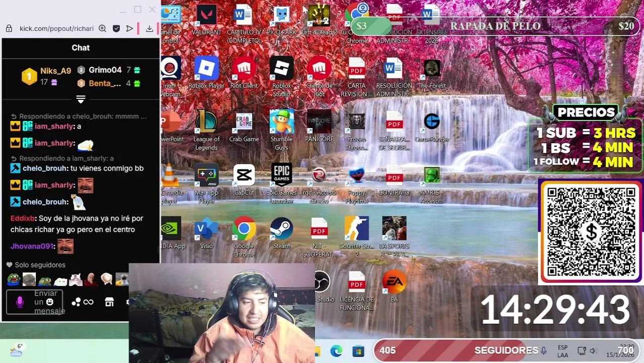Open Google Chrome desktop shortcut
644x363 pixels.
(x=244, y=237)
